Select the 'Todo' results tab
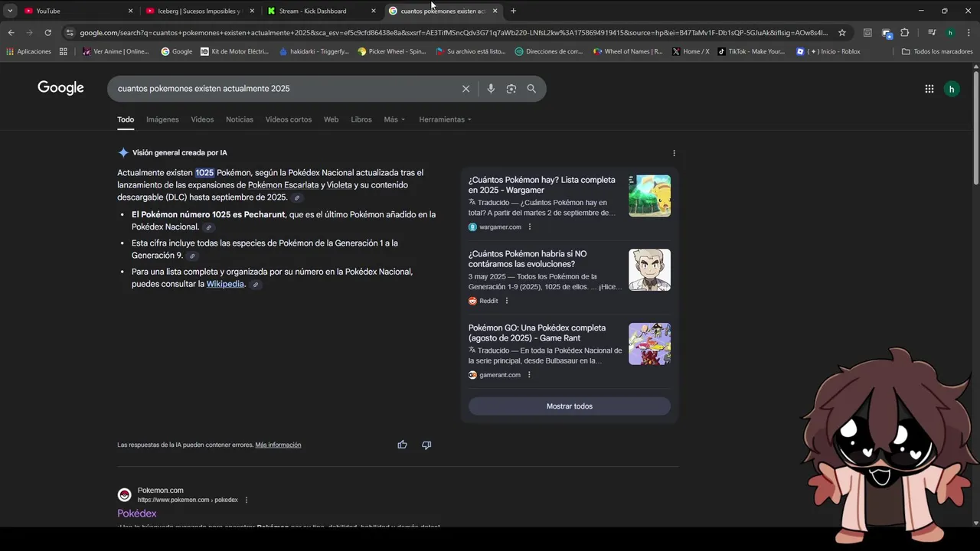The height and width of the screenshot is (551, 980). pyautogui.click(x=126, y=119)
